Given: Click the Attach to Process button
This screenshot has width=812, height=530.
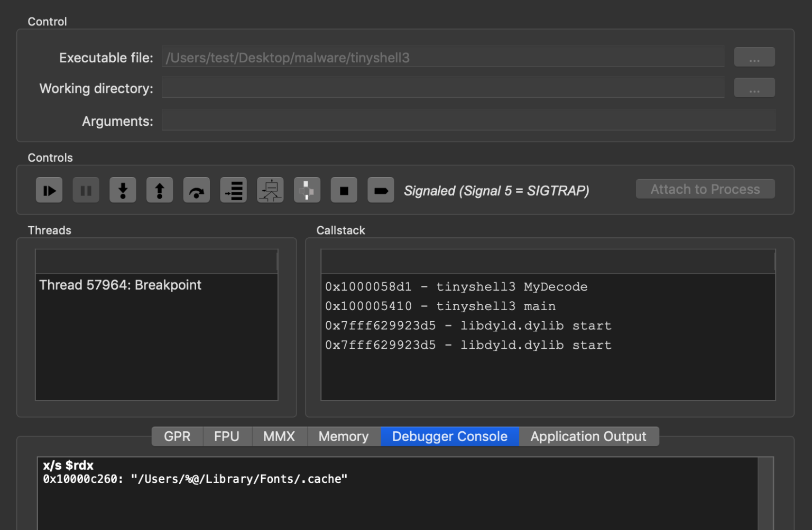Looking at the screenshot, I should 705,189.
